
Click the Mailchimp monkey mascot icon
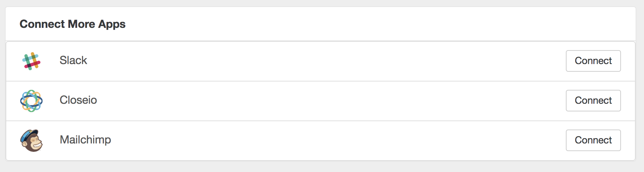31,140
